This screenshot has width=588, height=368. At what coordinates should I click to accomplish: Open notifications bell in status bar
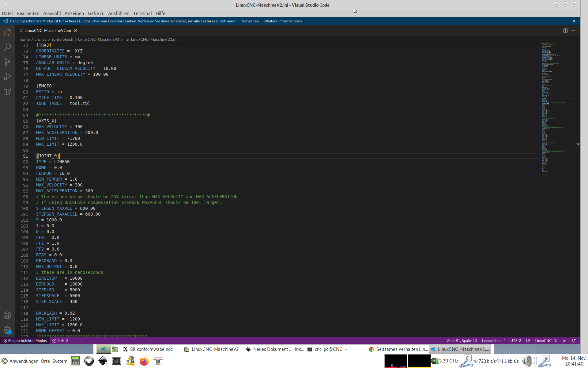point(574,341)
